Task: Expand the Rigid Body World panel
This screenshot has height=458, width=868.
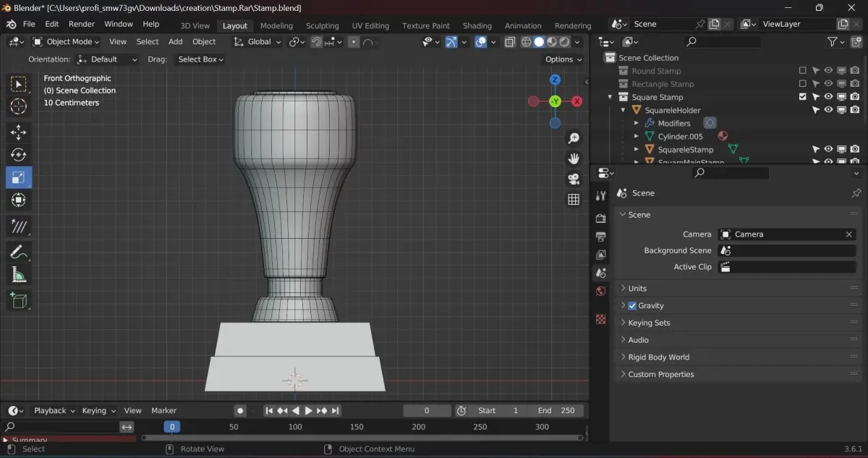Action: click(x=739, y=357)
